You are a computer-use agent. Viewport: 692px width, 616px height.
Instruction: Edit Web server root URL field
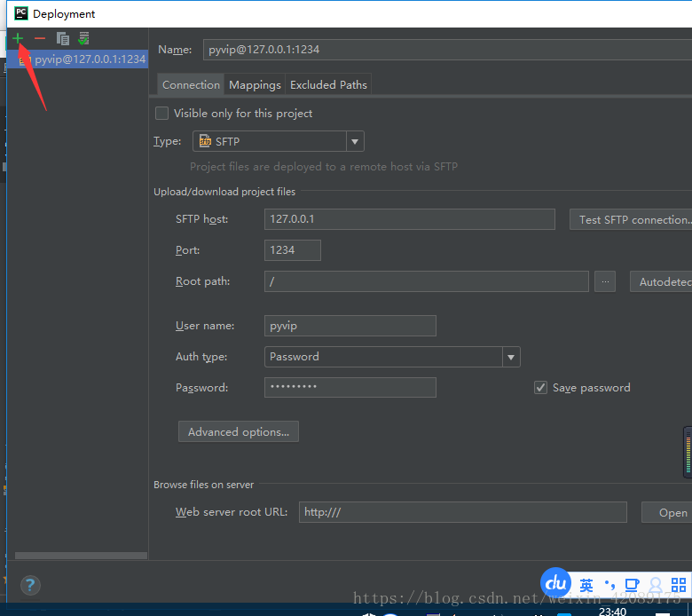462,512
